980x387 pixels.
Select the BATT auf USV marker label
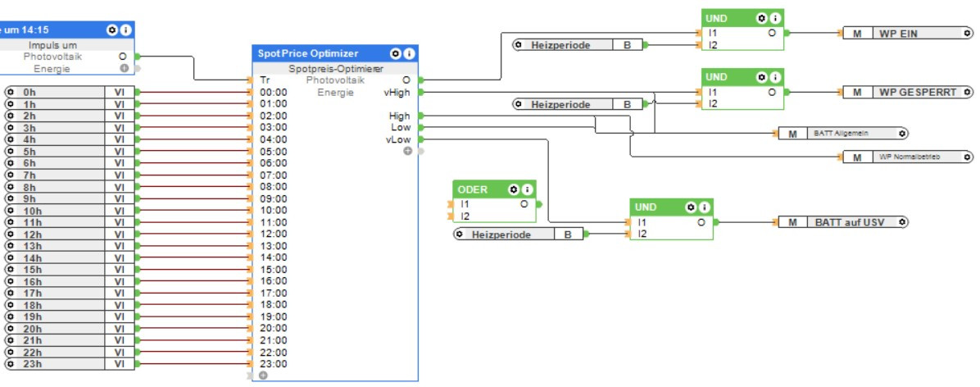[850, 222]
